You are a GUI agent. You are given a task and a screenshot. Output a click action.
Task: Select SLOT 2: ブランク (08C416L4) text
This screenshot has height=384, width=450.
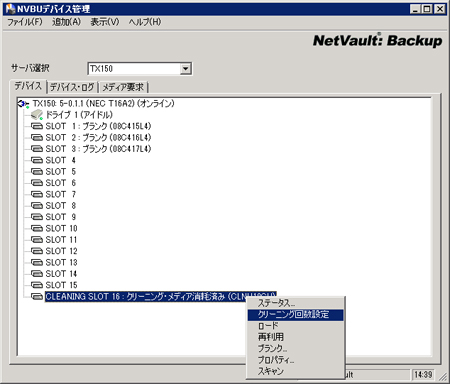coord(98,138)
